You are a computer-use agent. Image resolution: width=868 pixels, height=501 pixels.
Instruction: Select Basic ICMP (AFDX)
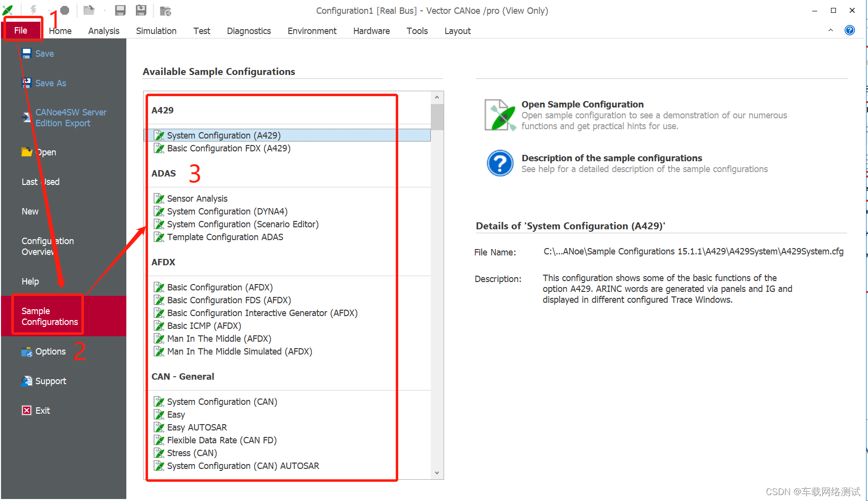204,326
